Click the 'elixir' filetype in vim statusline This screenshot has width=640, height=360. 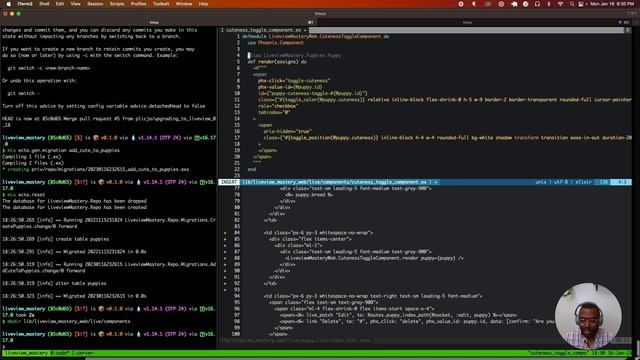pyautogui.click(x=583, y=182)
